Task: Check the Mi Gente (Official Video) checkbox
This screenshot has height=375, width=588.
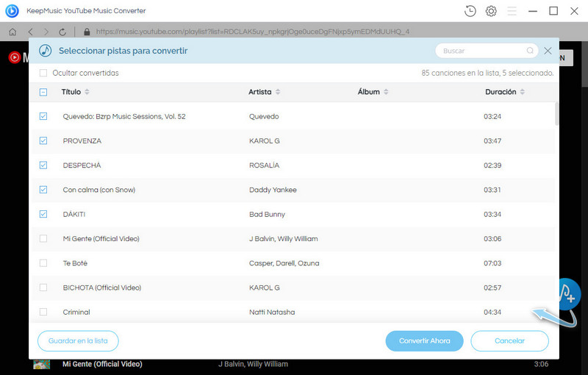Action: pos(43,238)
